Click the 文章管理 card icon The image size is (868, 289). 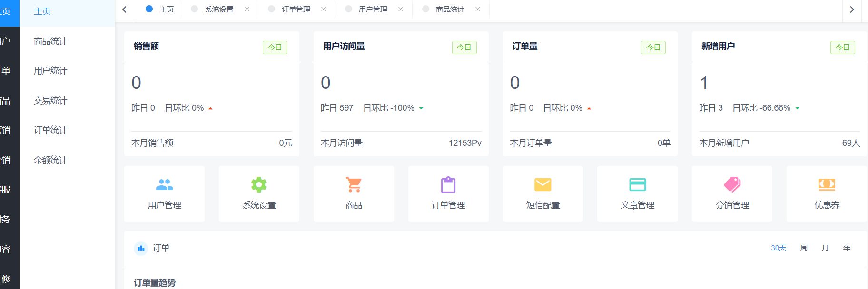click(637, 184)
